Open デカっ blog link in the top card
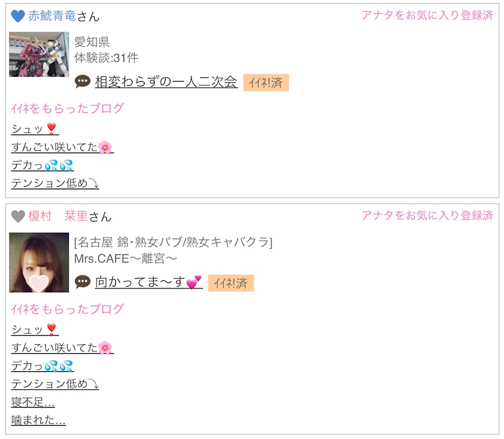Screen dimensions: 504x439 coord(43,165)
